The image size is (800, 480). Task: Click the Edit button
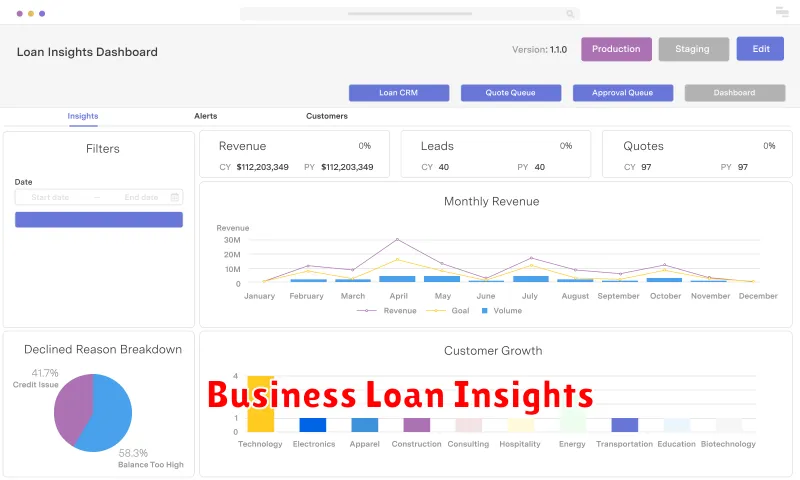coord(760,49)
